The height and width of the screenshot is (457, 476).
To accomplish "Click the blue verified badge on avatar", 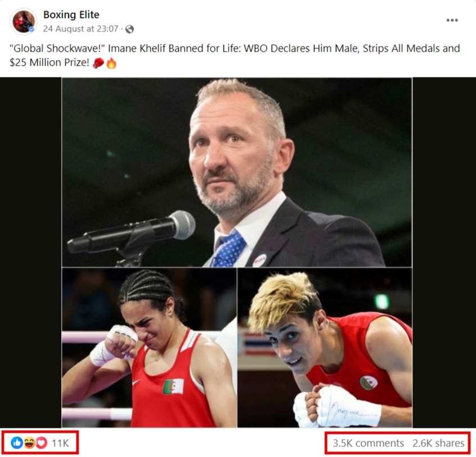I will (31, 29).
